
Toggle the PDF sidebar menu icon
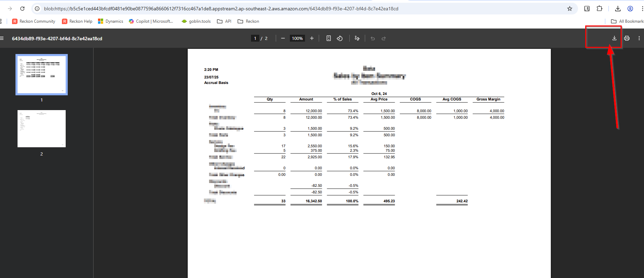coord(2,38)
